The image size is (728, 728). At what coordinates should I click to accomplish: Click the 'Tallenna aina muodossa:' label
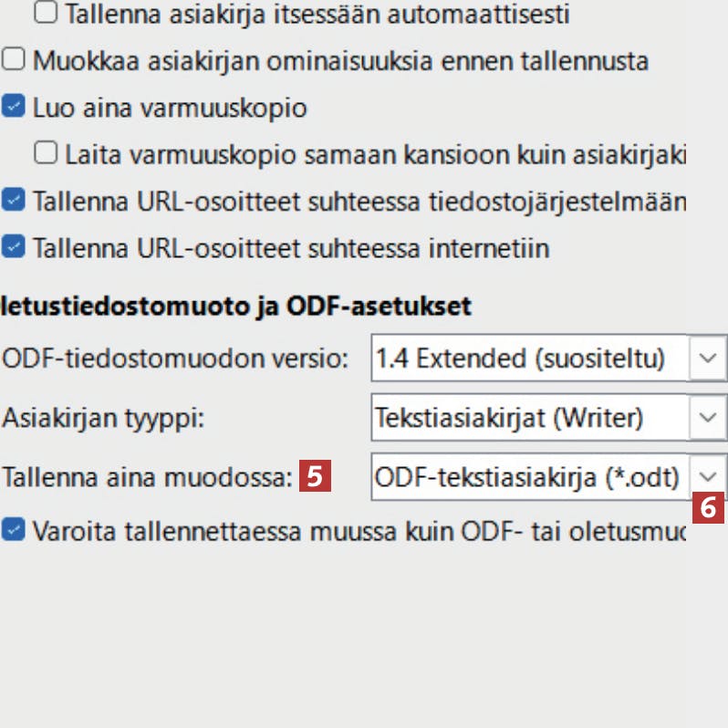coord(146,477)
